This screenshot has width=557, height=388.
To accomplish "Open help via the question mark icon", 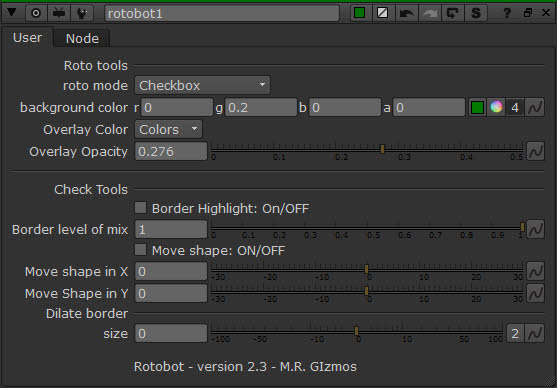I will [507, 13].
